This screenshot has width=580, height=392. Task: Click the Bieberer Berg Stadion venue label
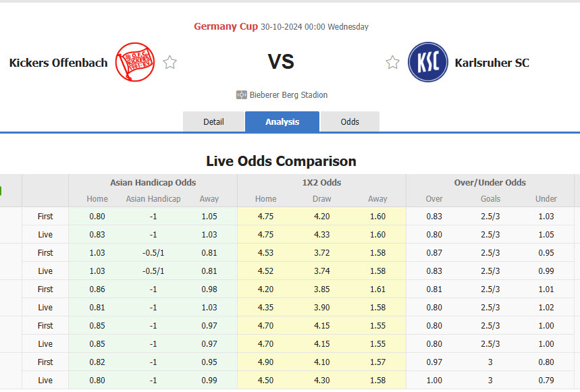(288, 94)
